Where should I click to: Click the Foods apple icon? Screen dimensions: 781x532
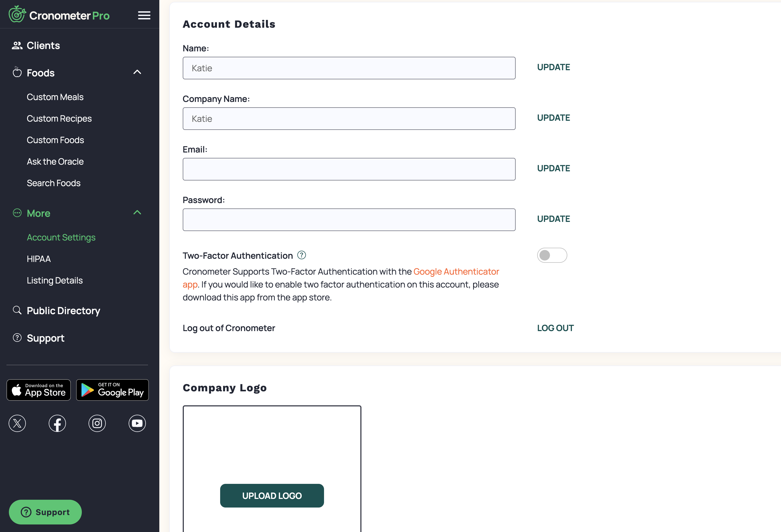[17, 72]
